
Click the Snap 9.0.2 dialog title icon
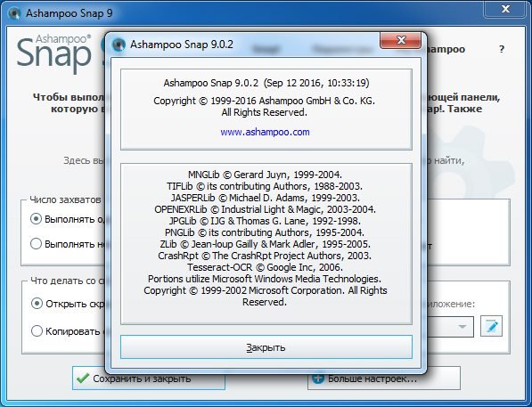[x=119, y=45]
